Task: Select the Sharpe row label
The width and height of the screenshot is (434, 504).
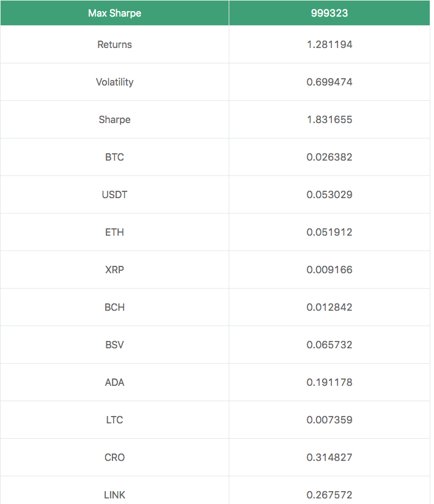Action: pyautogui.click(x=114, y=119)
